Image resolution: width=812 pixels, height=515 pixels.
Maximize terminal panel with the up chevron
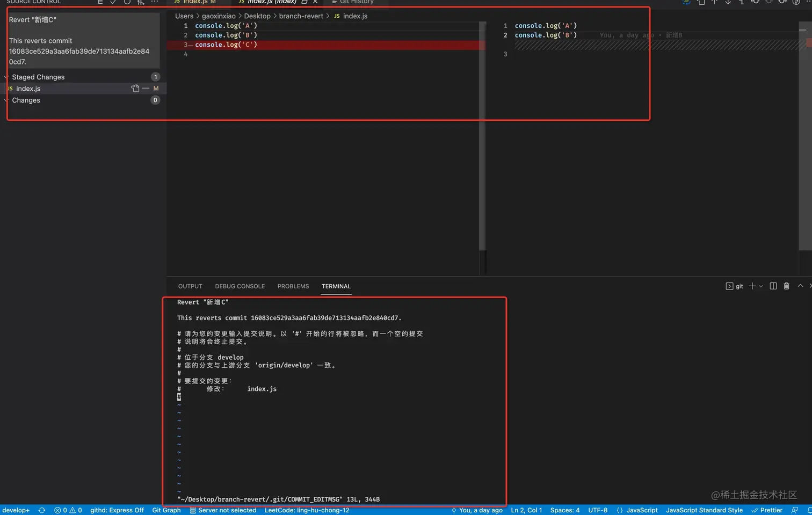click(800, 286)
